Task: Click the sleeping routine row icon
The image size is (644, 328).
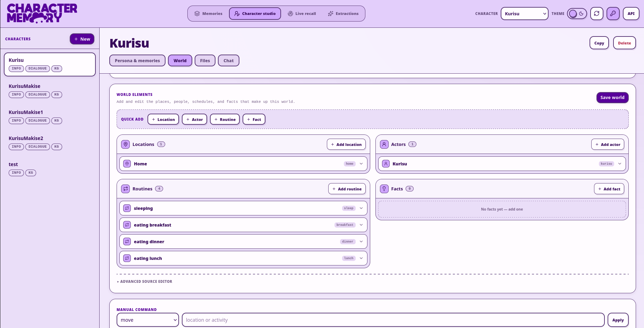Action: (127, 208)
